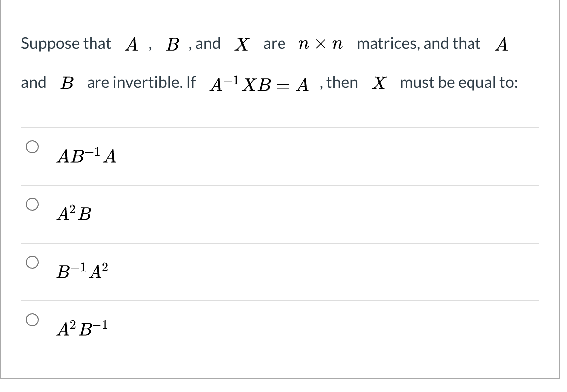
Task: Select the radio button for A²B
Action: click(31, 203)
